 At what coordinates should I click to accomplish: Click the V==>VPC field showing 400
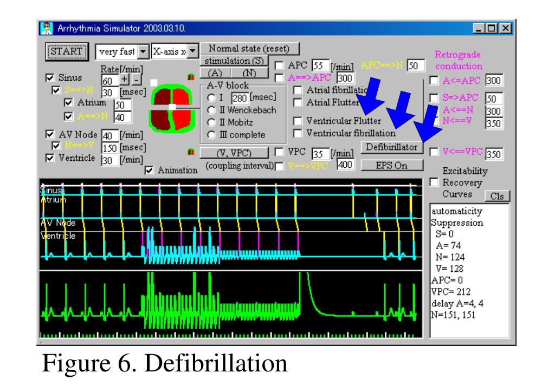point(345,165)
